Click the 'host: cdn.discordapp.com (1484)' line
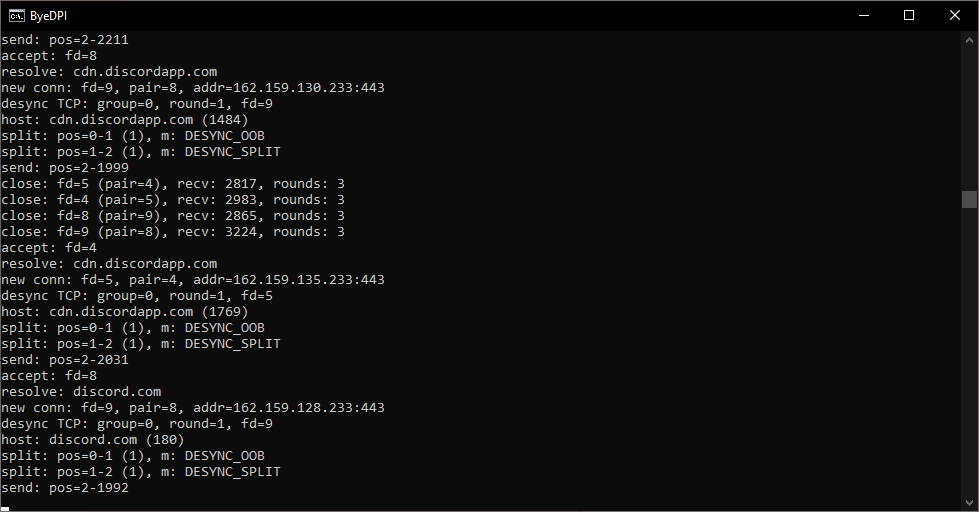 [x=125, y=120]
